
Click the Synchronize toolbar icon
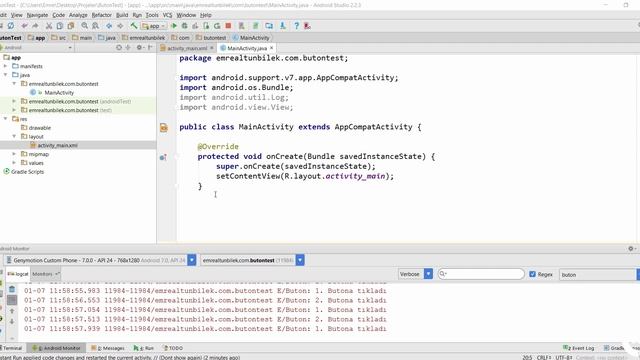tap(11, 26)
